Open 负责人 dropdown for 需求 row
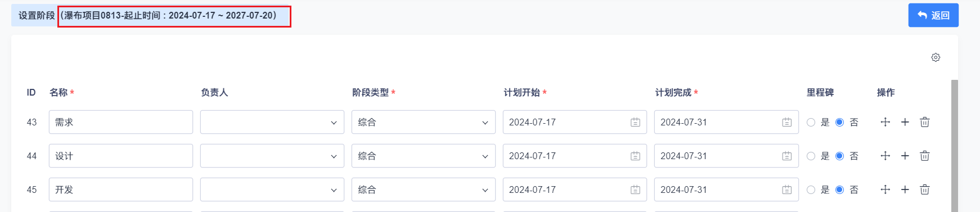This screenshot has width=980, height=212. [272, 122]
